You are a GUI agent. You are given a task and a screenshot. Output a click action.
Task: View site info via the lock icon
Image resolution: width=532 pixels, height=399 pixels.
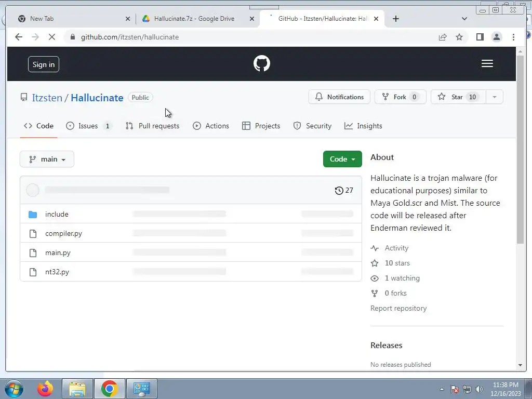pos(72,37)
